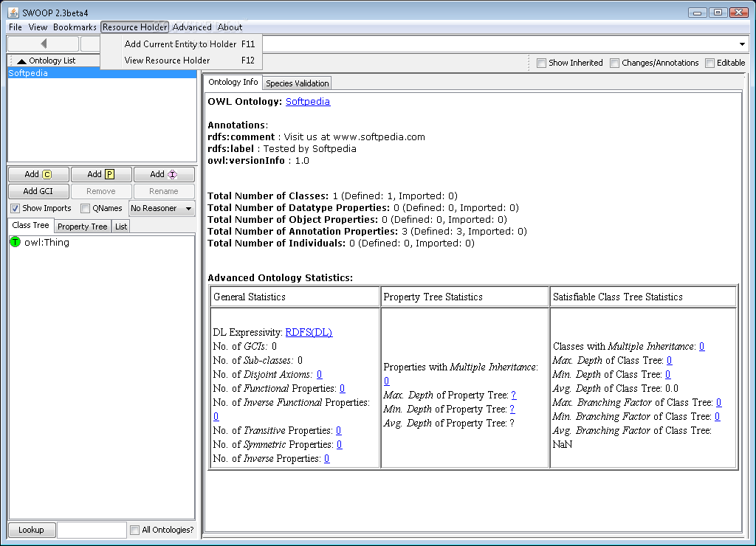
Task: Click Transitive Properties count link
Action: tap(338, 430)
